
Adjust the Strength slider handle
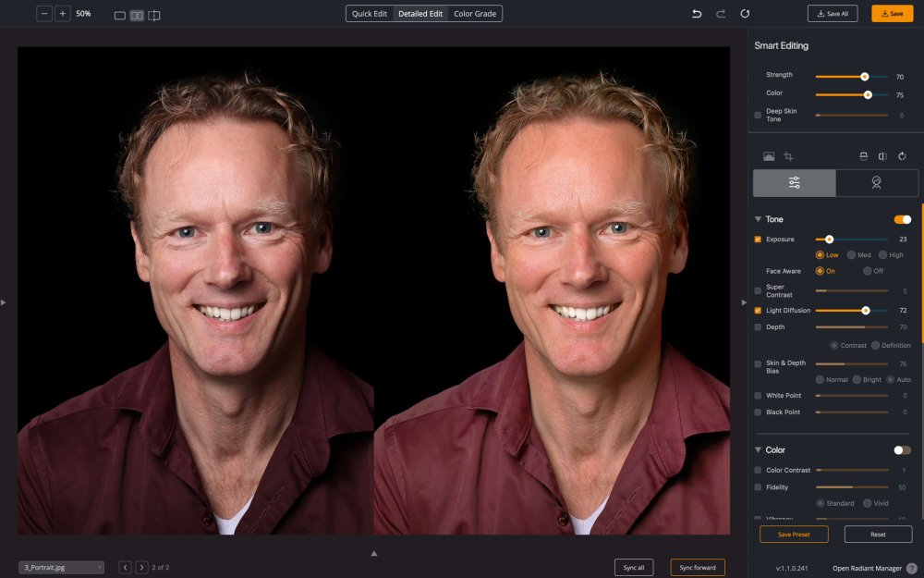point(865,77)
